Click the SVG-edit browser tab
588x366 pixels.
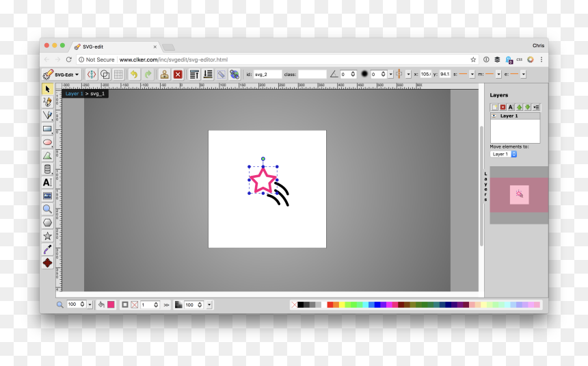click(x=115, y=47)
